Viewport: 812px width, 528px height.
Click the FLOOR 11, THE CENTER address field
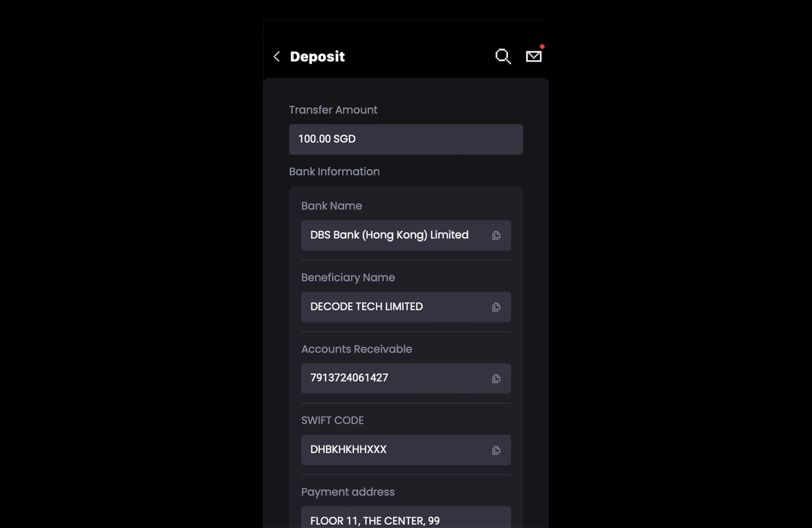406,517
